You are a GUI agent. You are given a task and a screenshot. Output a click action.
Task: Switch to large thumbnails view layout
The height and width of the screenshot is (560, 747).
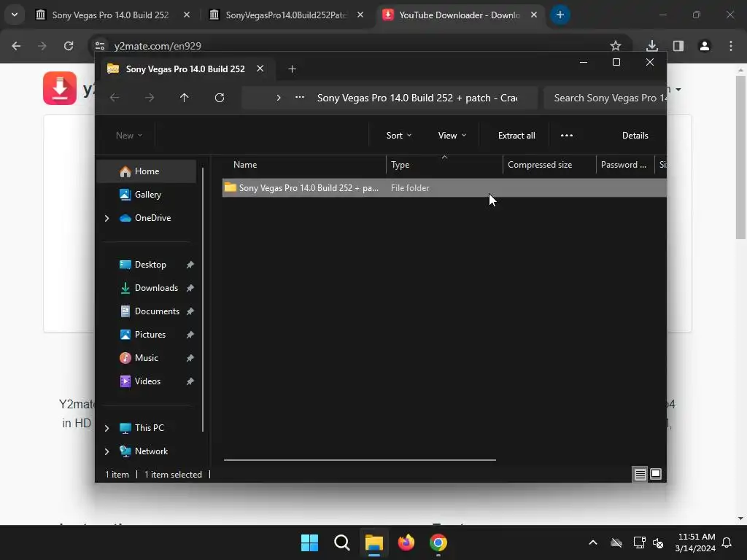(656, 474)
